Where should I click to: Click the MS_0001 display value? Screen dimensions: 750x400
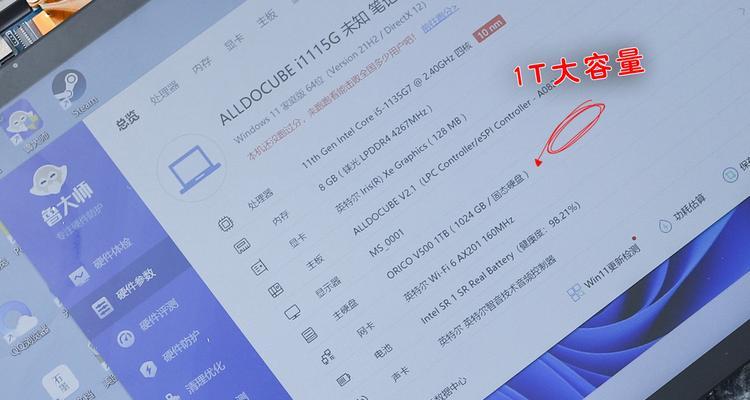pos(386,244)
